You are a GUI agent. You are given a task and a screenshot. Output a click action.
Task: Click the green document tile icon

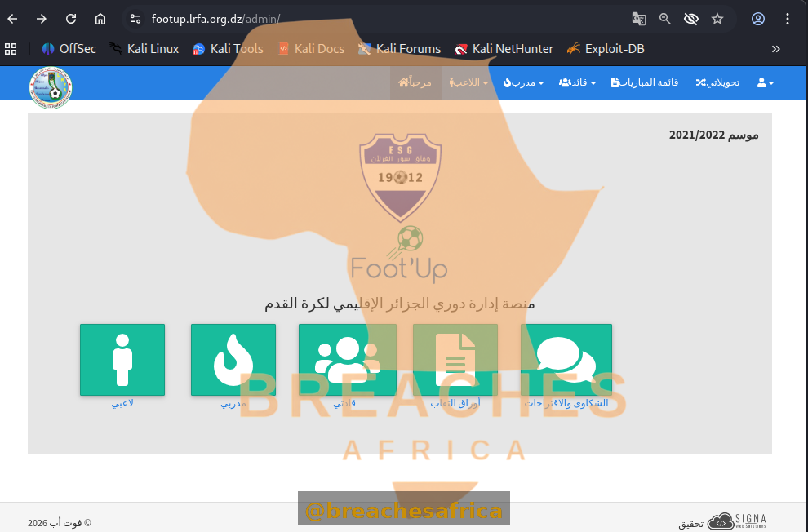455,360
